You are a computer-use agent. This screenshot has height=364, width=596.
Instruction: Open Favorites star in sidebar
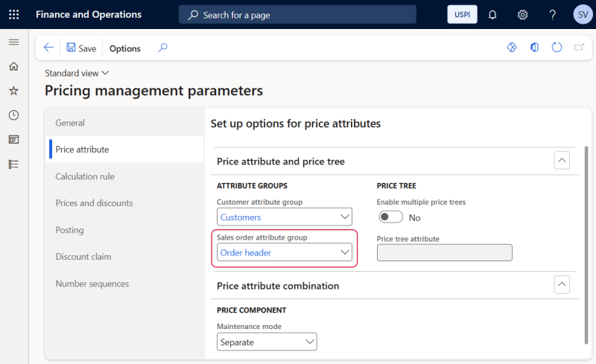click(x=13, y=91)
